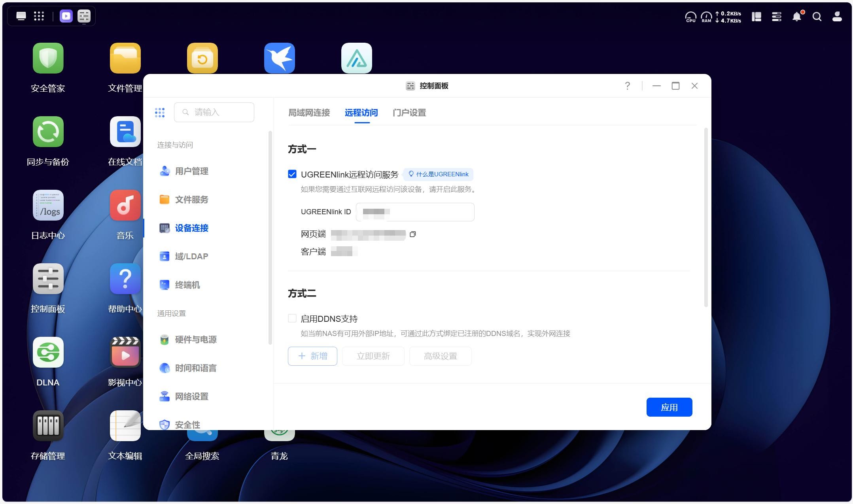
Task: Enable the 启用DDNS支持 checkbox
Action: [x=292, y=319]
